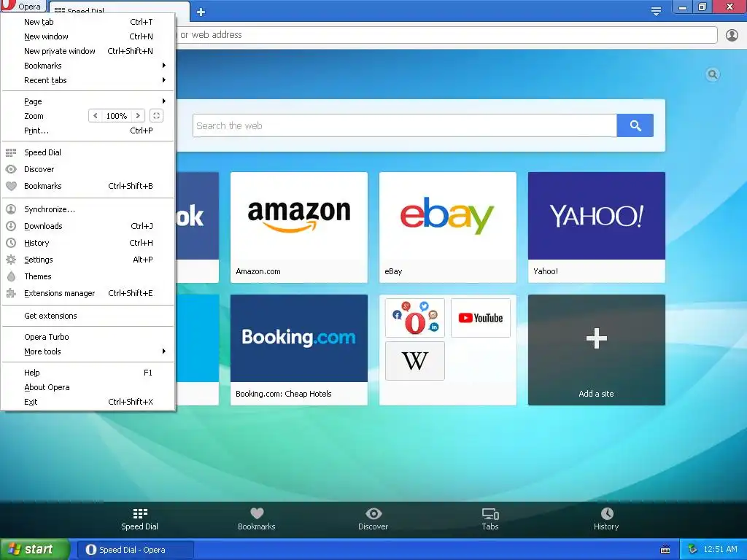Open Help from the menu
Screen dimensions: 747x560
pos(88,373)
